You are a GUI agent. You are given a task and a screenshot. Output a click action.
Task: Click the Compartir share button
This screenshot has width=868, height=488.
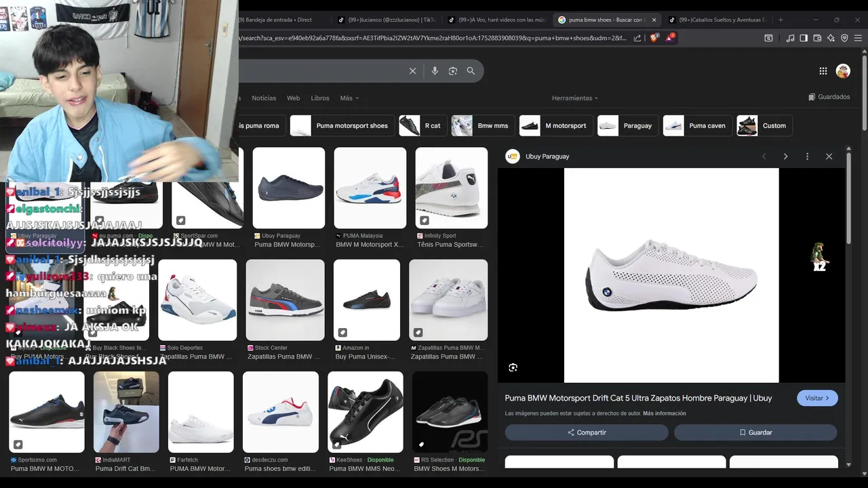tap(587, 432)
